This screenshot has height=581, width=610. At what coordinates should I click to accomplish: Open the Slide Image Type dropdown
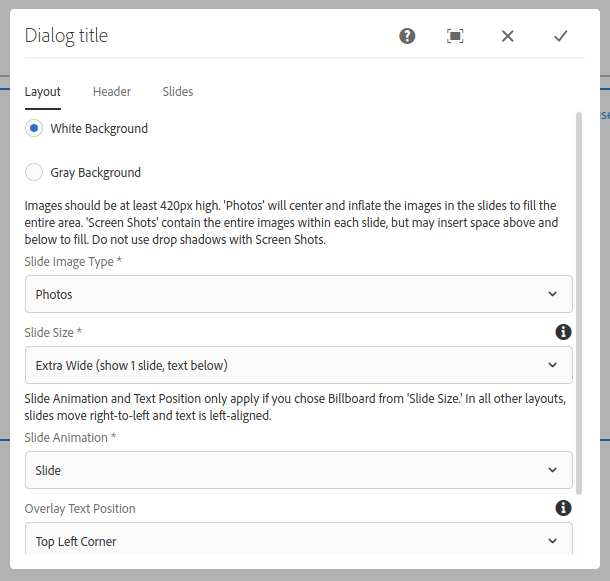point(299,294)
